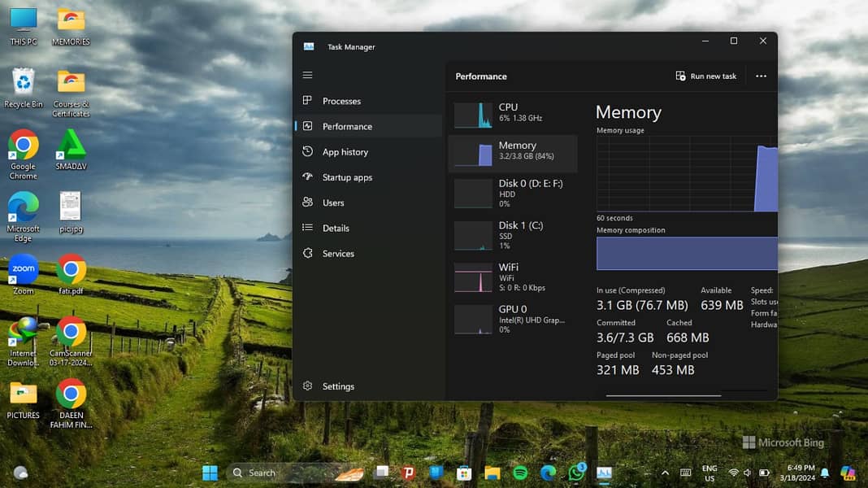Select GPU 0 Intel UHD Graphics
This screenshot has height=488, width=868.
point(512,319)
